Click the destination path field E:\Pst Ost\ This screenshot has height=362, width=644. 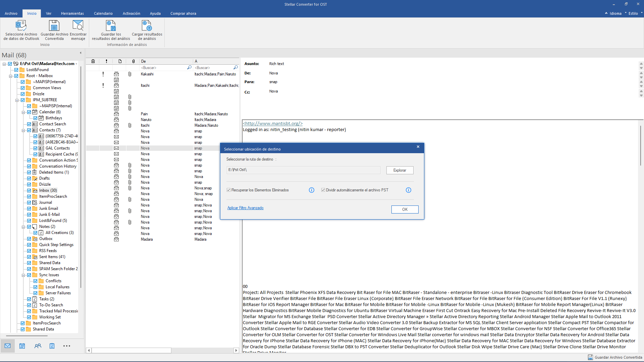[304, 170]
